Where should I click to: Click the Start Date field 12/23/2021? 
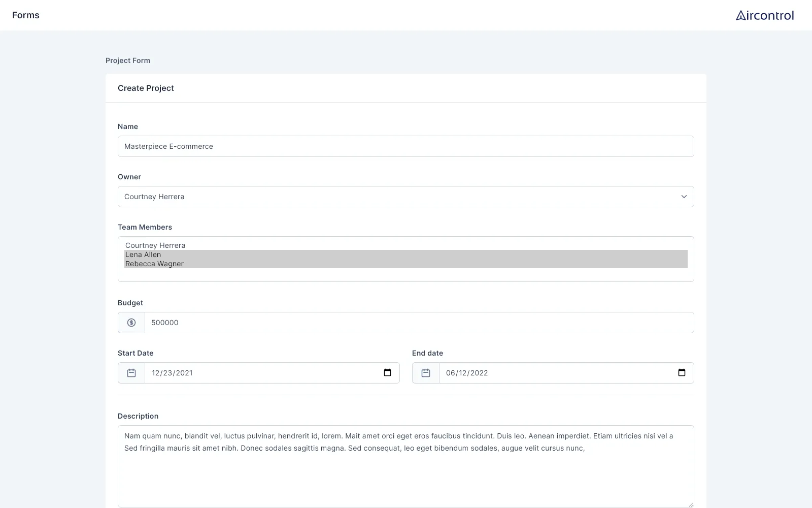tap(272, 373)
